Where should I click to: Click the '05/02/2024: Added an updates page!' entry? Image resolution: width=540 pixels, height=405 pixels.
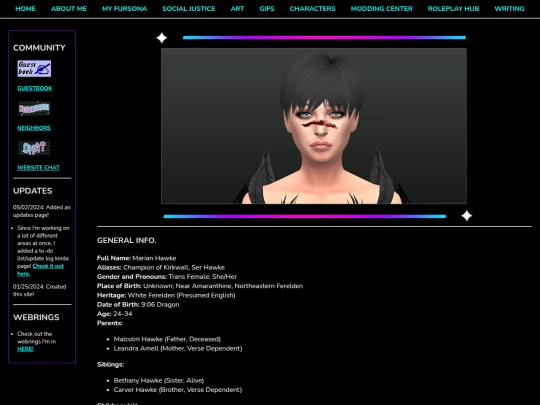(42, 211)
